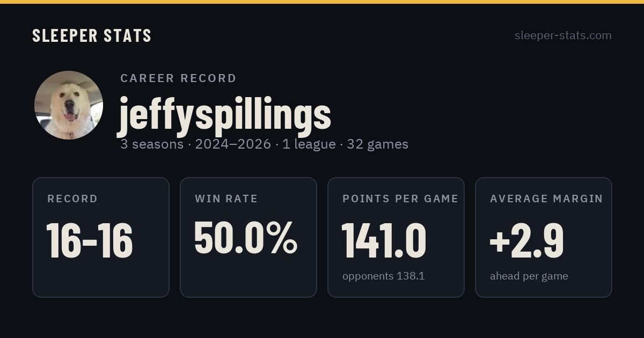
Task: Click the opponents 138.1 subtext
Action: point(383,276)
